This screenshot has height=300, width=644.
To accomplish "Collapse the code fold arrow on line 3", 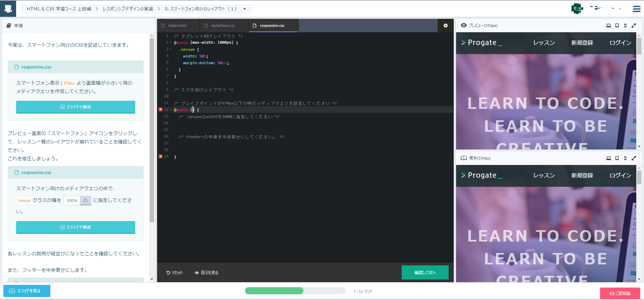I will click(x=170, y=49).
